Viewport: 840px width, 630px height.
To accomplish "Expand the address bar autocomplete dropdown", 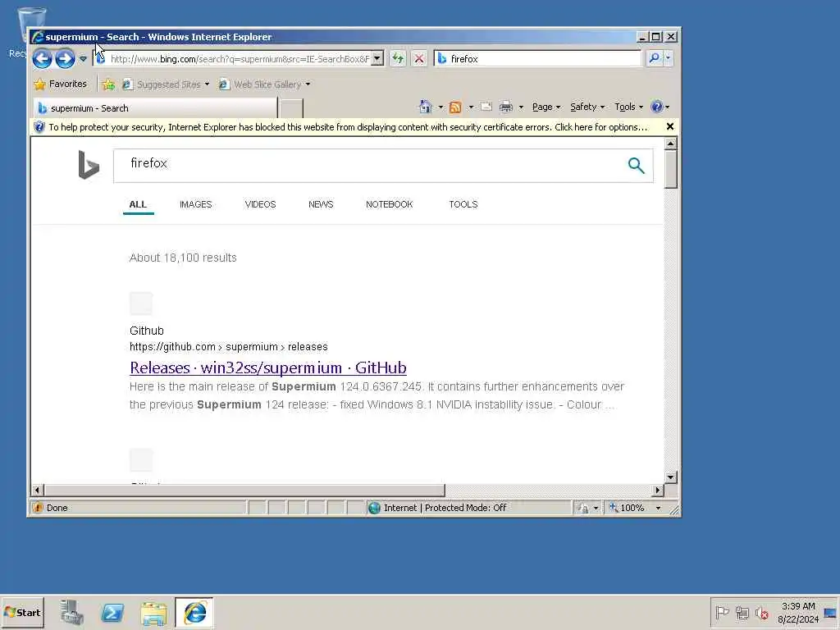I will pyautogui.click(x=377, y=59).
